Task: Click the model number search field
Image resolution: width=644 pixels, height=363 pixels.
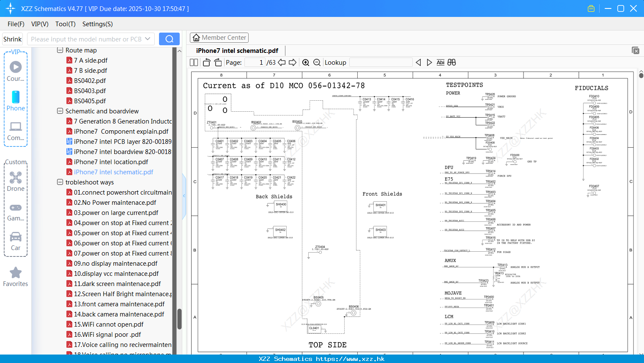Action: (x=86, y=39)
